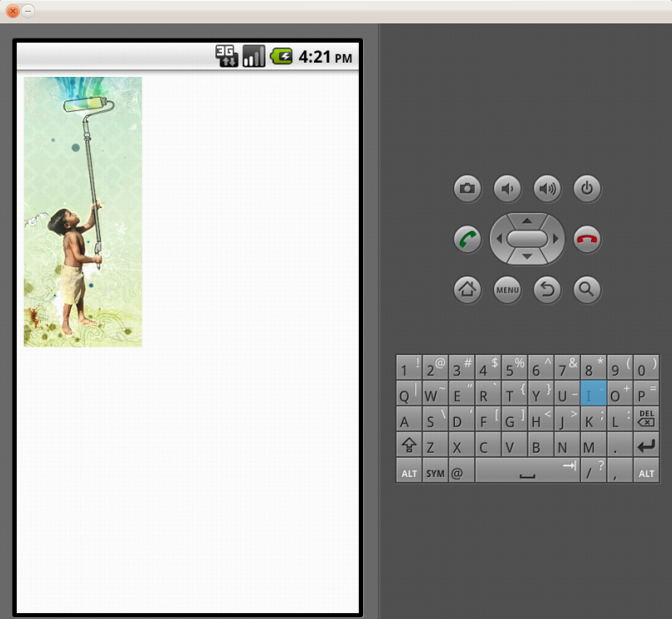The width and height of the screenshot is (672, 619).
Task: Click the D-pad center select button
Action: [527, 239]
